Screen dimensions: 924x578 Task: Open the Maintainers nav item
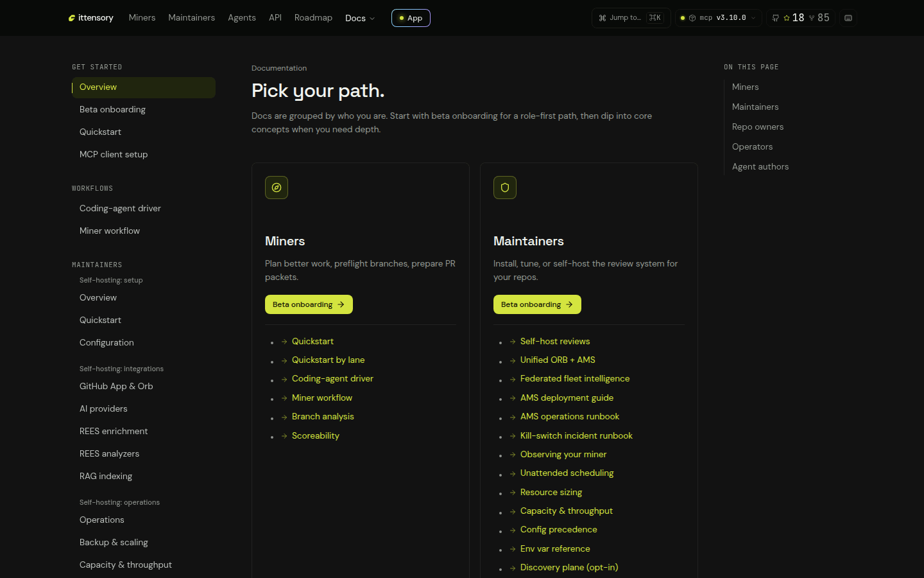(191, 17)
